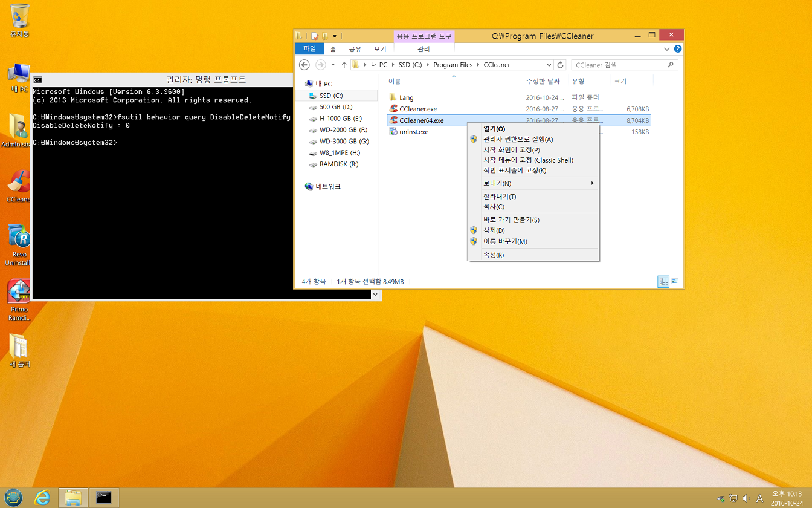
Task: Click the Properties quick access toolbar icon
Action: 314,36
